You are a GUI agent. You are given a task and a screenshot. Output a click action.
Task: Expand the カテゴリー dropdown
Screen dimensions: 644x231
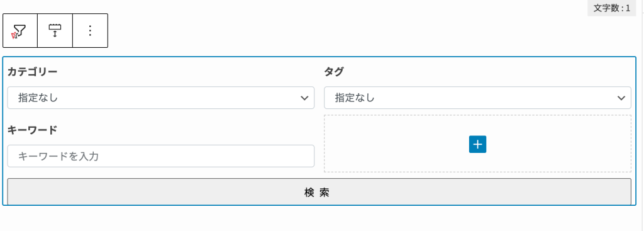click(x=161, y=98)
